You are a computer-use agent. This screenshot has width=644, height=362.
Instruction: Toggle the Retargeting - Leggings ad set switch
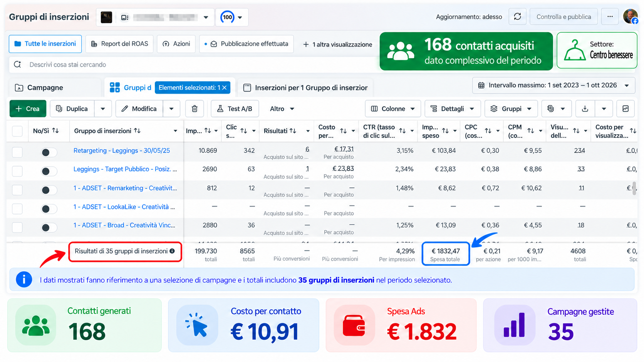pyautogui.click(x=49, y=152)
